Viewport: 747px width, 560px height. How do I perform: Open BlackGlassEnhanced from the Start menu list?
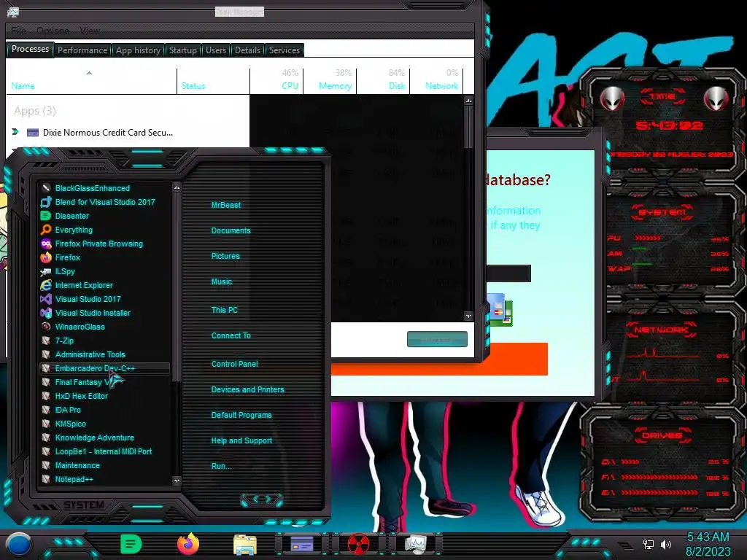[93, 188]
